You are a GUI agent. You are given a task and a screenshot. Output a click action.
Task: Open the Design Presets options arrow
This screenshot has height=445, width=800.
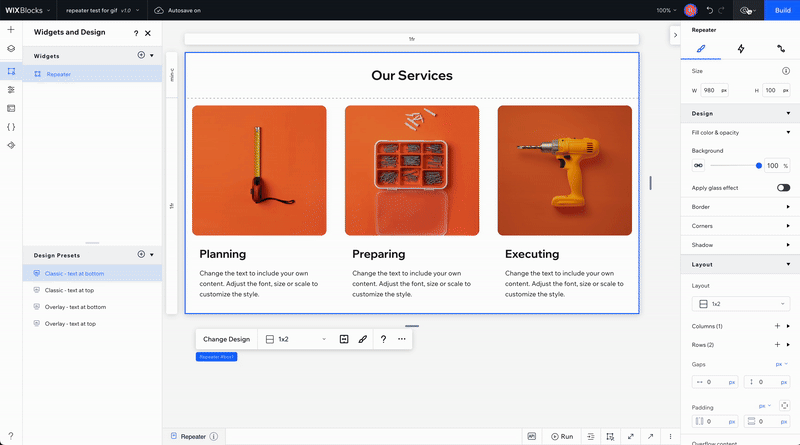pos(152,255)
